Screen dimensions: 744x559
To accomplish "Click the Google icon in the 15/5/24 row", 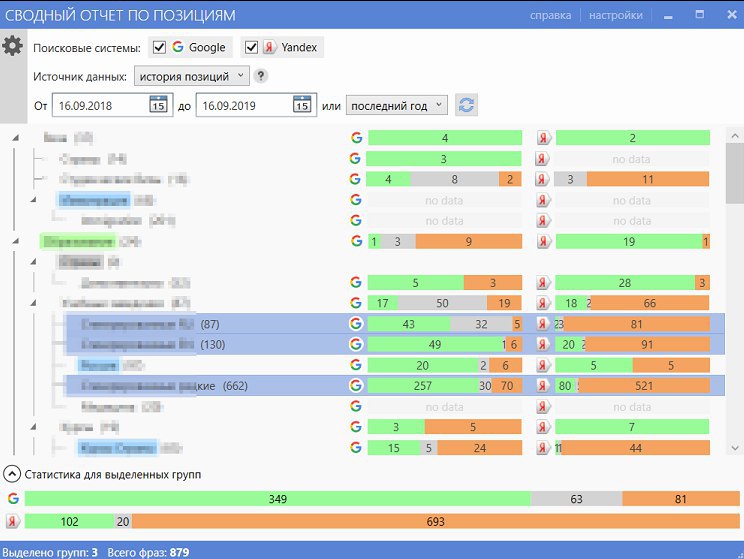I will coord(356,447).
